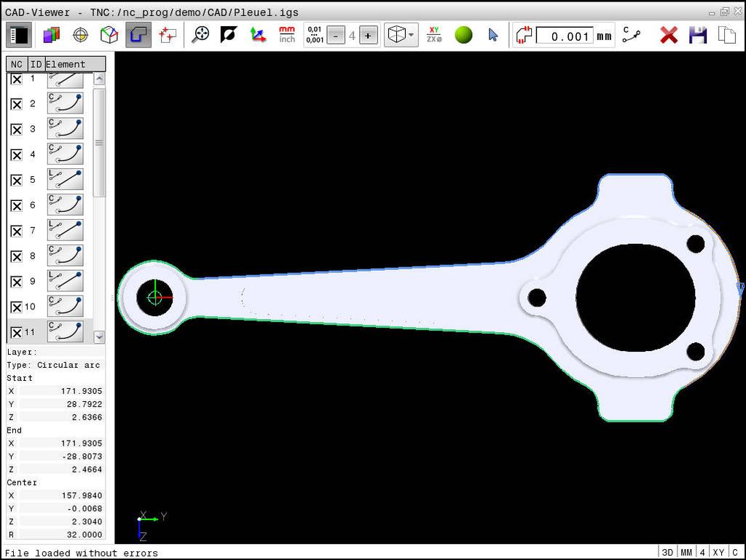
Task: Select line element thumbnail in row 5
Action: tap(65, 179)
